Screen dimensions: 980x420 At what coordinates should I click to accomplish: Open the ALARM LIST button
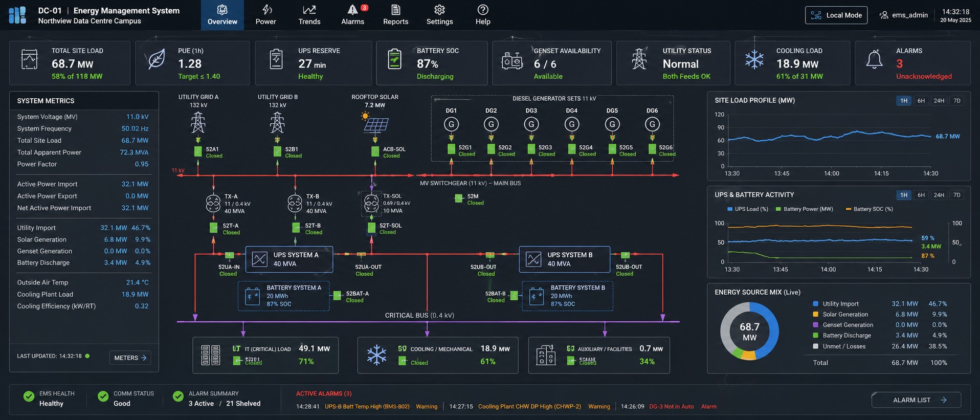tap(916, 400)
